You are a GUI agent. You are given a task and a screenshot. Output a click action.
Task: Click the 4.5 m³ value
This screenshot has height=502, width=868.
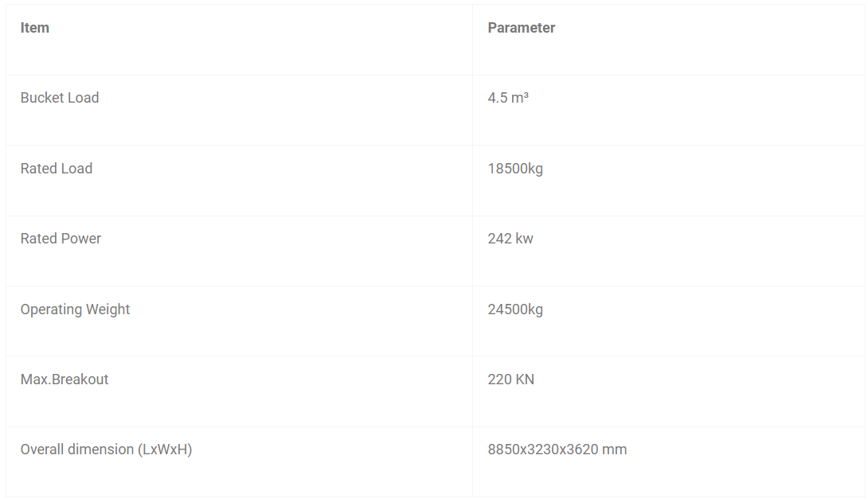pos(508,98)
